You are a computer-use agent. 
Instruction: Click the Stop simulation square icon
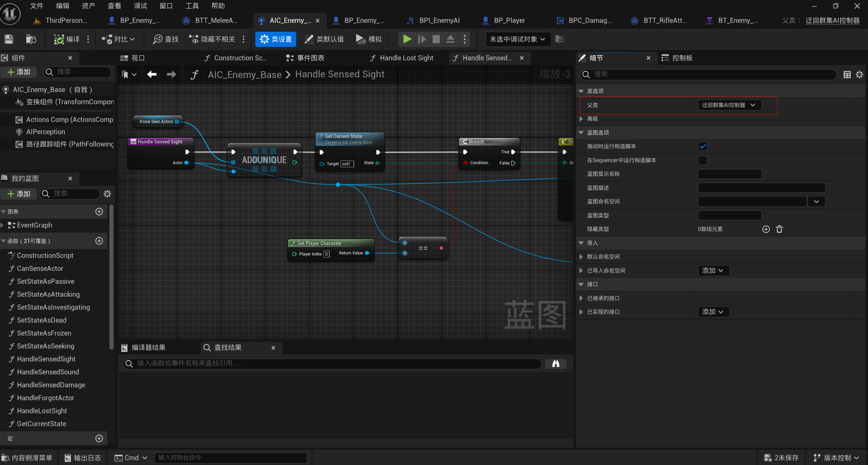tap(436, 39)
